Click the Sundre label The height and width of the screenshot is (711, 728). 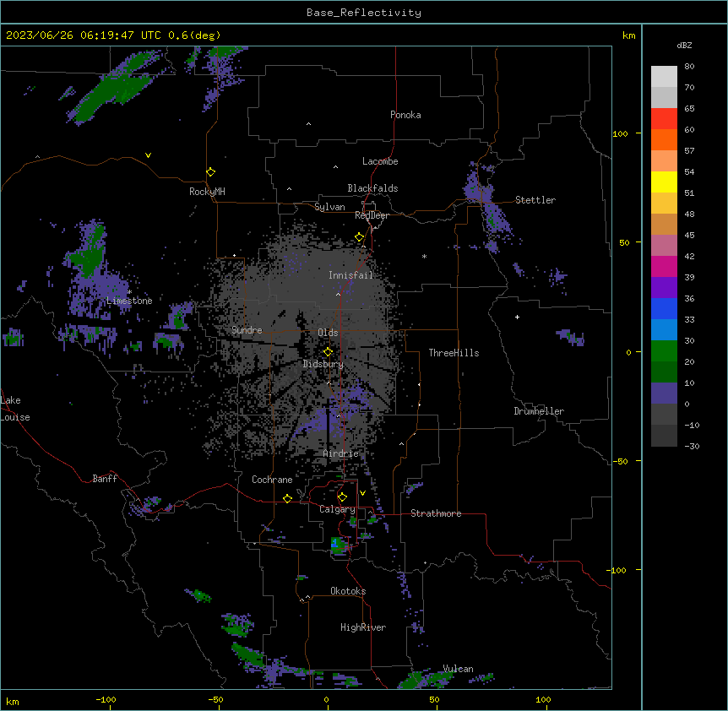247,330
